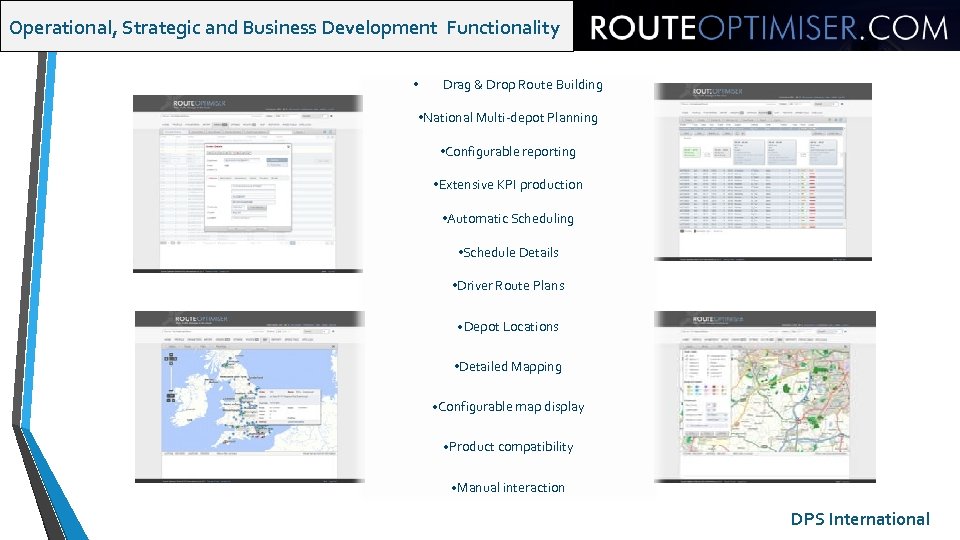
Task: Click the 'National Multi-depot Planning' text
Action: click(510, 118)
